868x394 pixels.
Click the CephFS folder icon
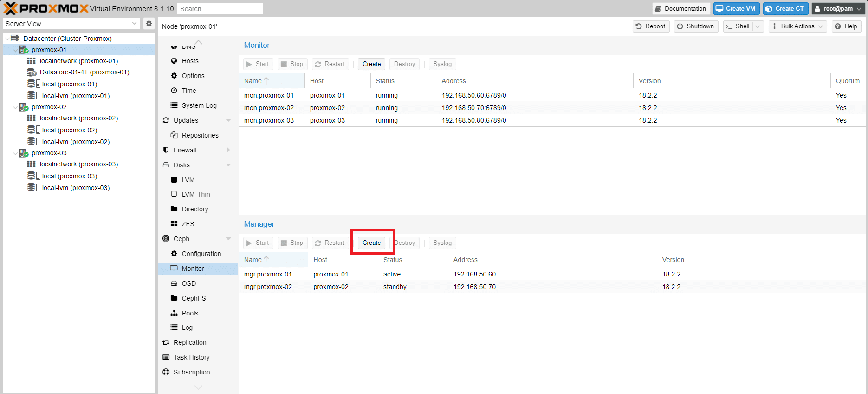click(174, 298)
